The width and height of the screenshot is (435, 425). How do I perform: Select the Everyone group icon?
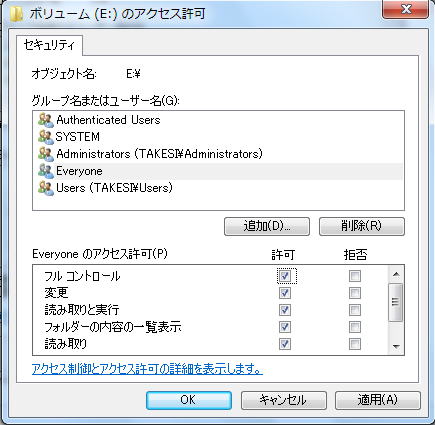(46, 171)
